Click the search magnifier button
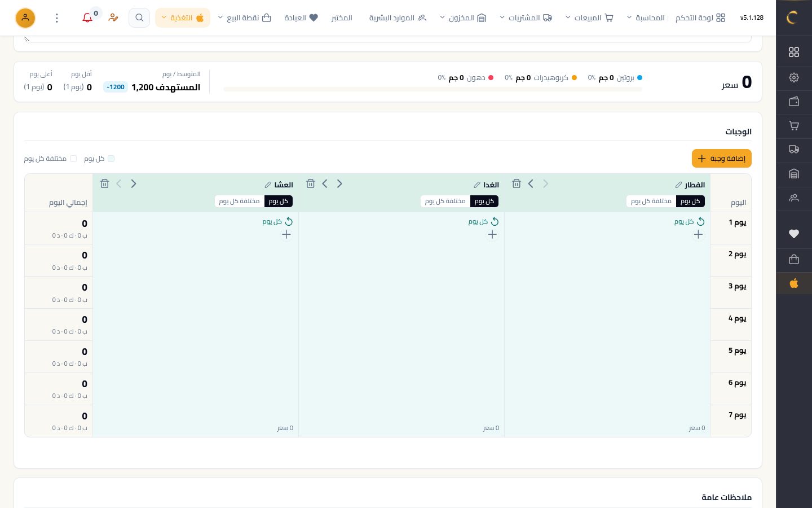 pyautogui.click(x=139, y=17)
